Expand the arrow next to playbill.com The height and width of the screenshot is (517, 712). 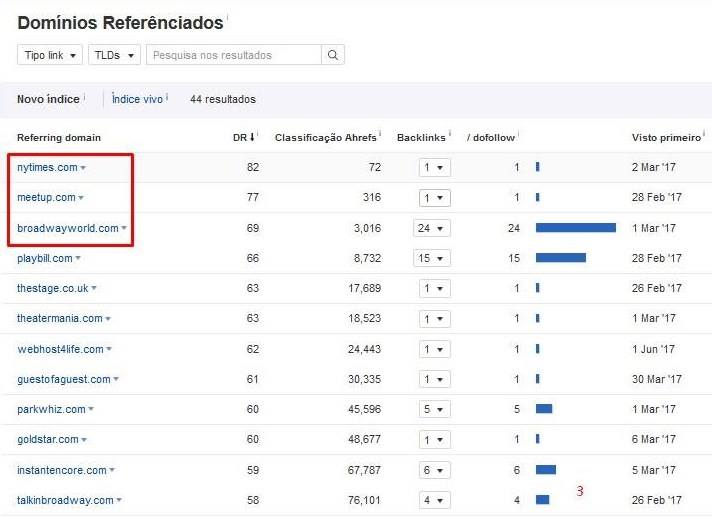78,258
